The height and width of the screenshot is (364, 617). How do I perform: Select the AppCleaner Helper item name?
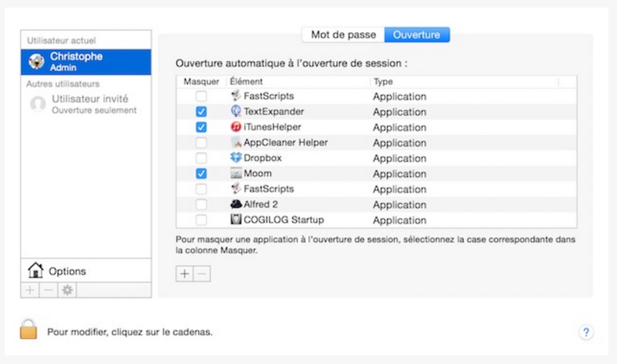pyautogui.click(x=286, y=142)
